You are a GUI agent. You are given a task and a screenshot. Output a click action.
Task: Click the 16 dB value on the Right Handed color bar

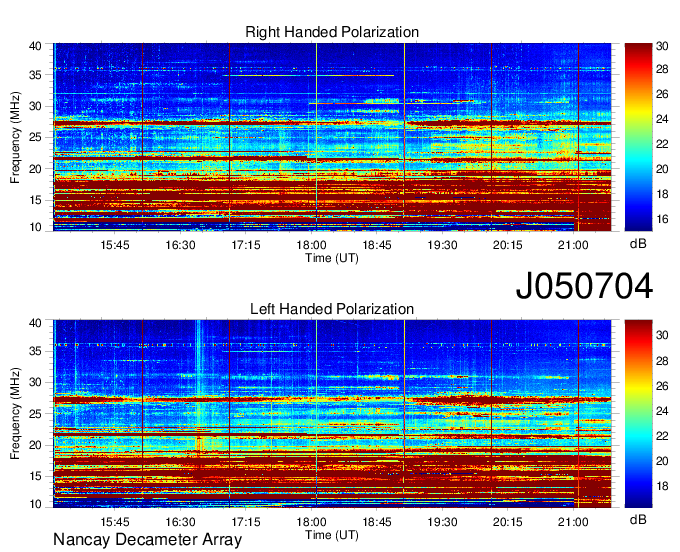click(662, 219)
